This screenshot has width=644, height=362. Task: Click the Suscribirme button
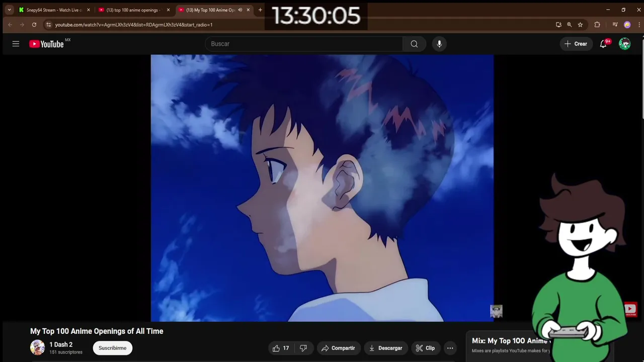113,348
